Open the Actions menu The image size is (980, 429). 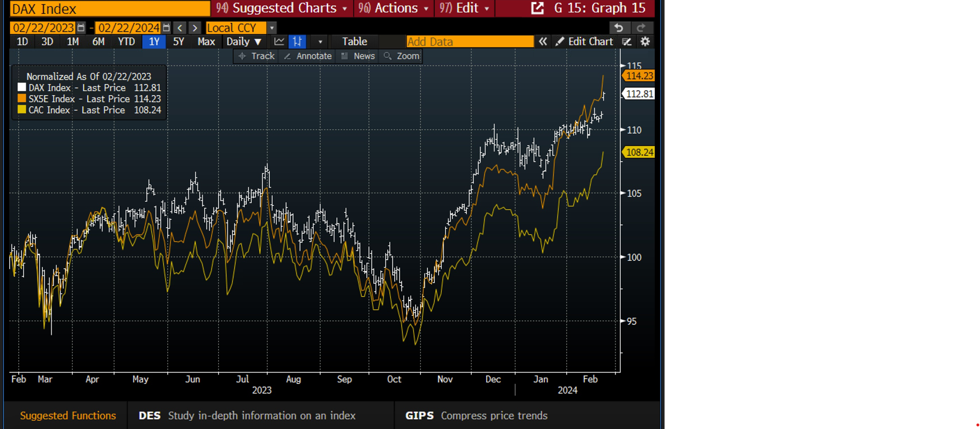pos(394,8)
